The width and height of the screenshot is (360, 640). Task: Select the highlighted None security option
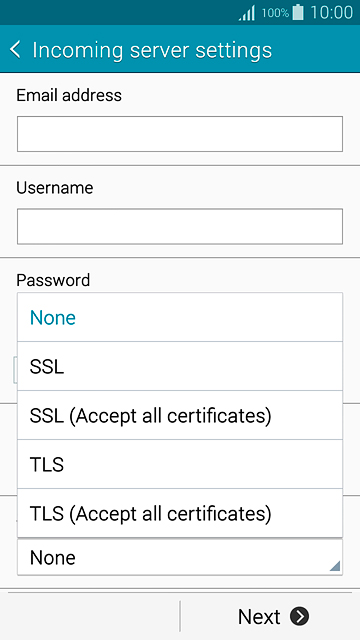coord(180,317)
